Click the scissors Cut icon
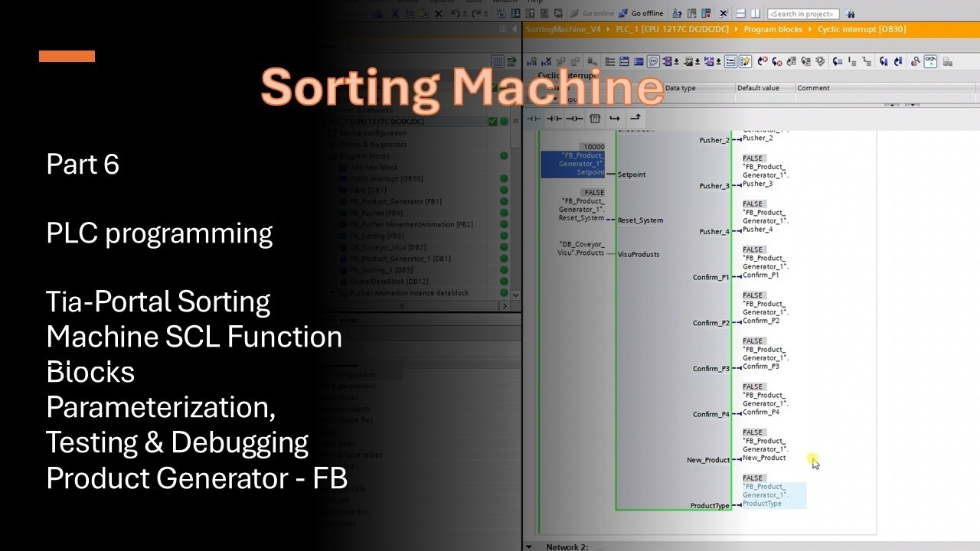Screen dimensions: 980x551 [x=394, y=13]
